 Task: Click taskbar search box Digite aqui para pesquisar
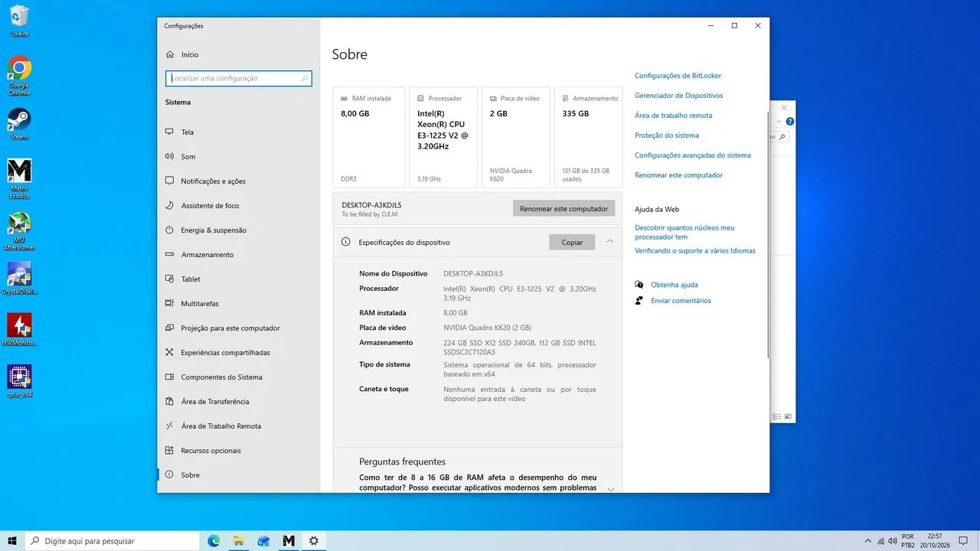pyautogui.click(x=112, y=540)
